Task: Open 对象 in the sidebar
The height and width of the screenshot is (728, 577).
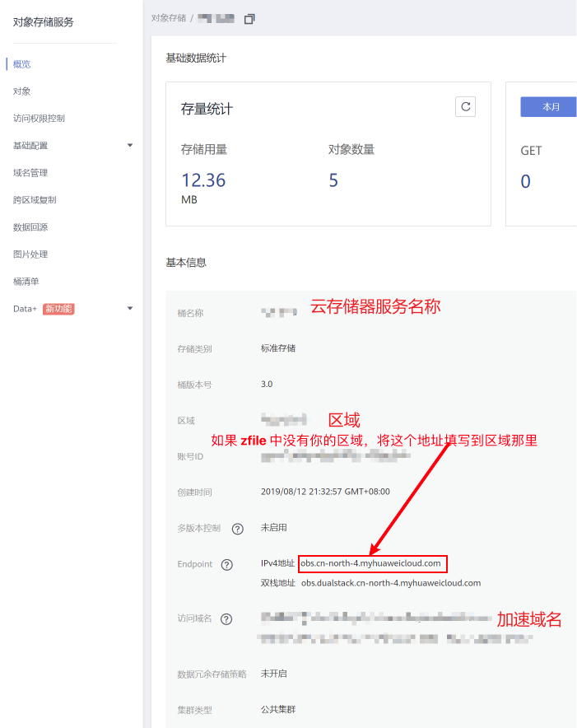Action: [22, 91]
